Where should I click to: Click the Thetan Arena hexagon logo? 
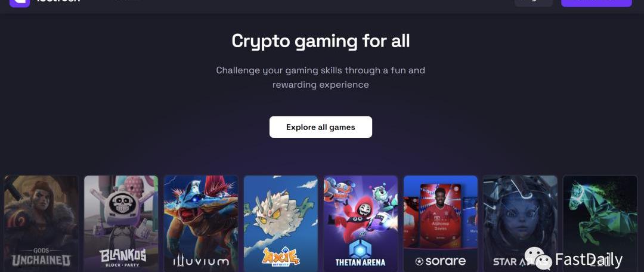click(x=360, y=248)
